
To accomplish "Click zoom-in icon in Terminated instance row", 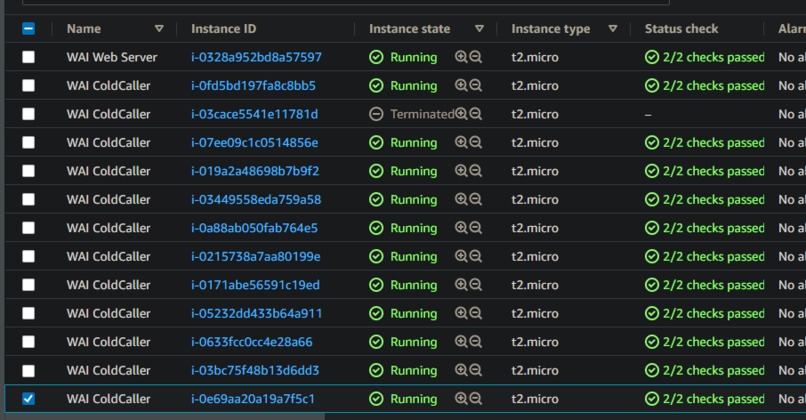I will point(461,114).
